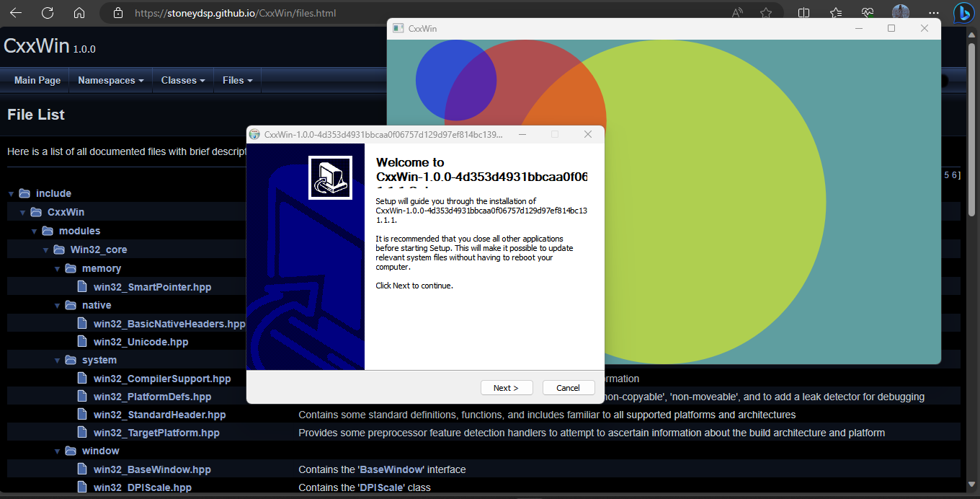Image resolution: width=980 pixels, height=499 pixels.
Task: Click the memory folder icon
Action: click(71, 268)
